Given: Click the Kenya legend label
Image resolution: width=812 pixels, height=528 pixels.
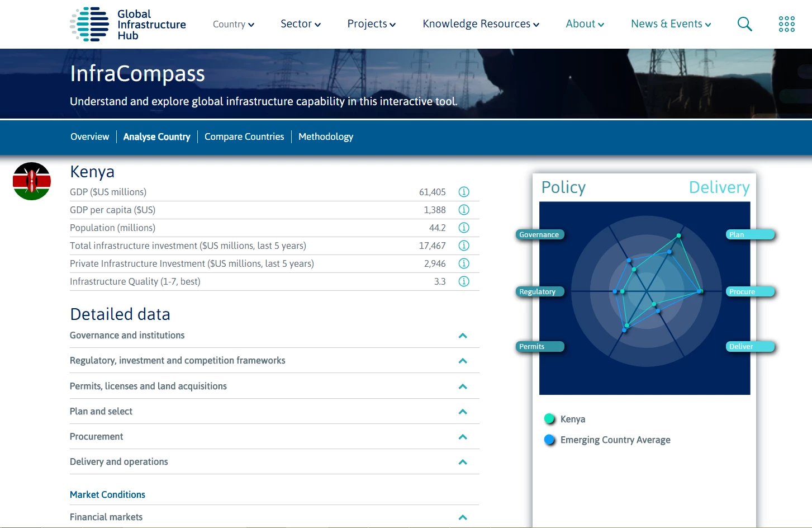Looking at the screenshot, I should coord(573,419).
